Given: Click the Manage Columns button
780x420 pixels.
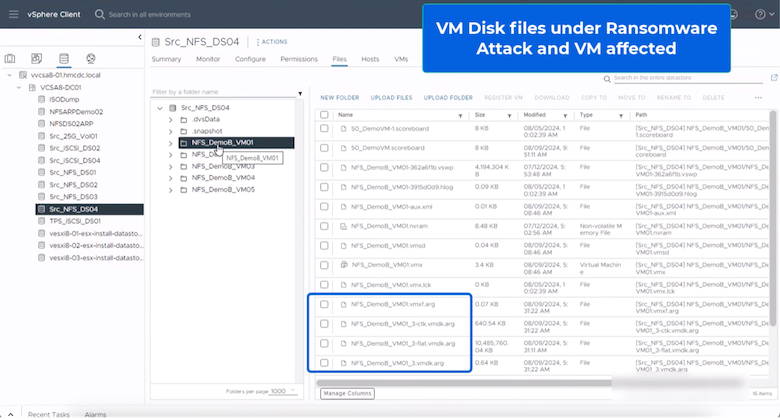Looking at the screenshot, I should [x=347, y=393].
